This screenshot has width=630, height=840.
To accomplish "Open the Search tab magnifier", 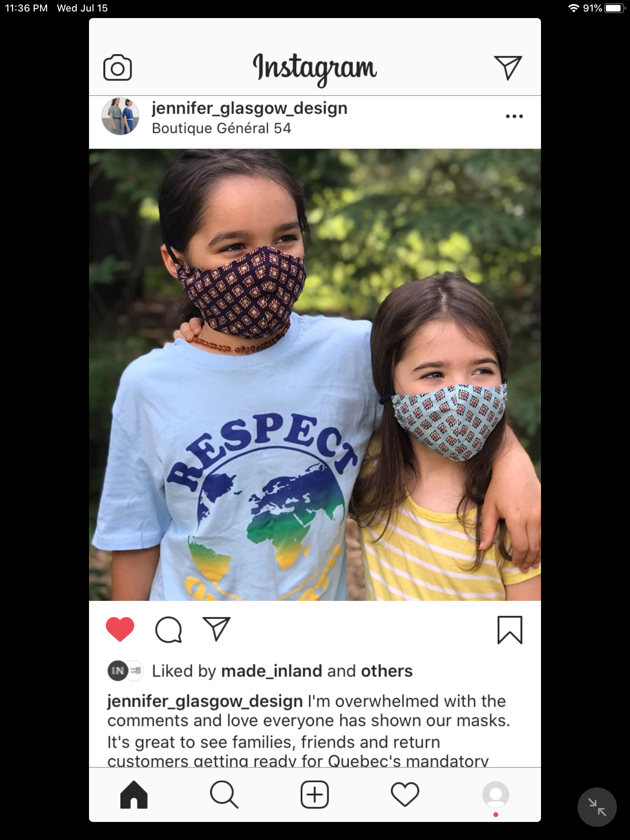I will [x=224, y=795].
